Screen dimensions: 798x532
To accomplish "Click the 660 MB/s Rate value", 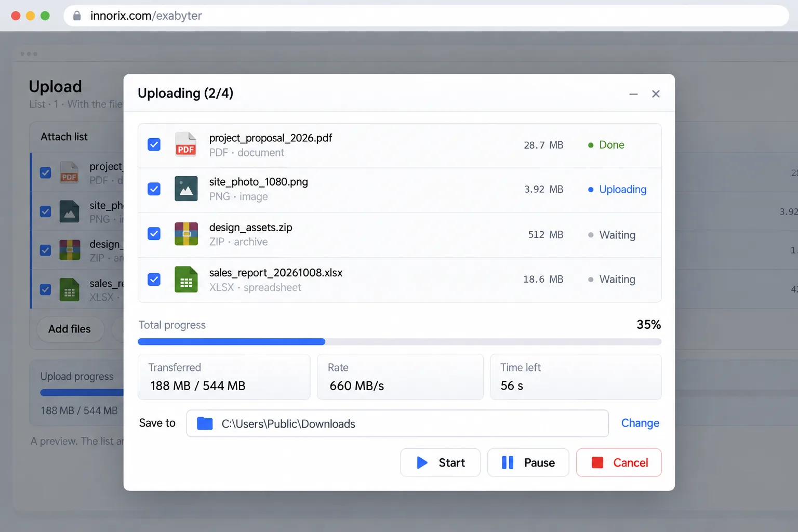I will [357, 385].
